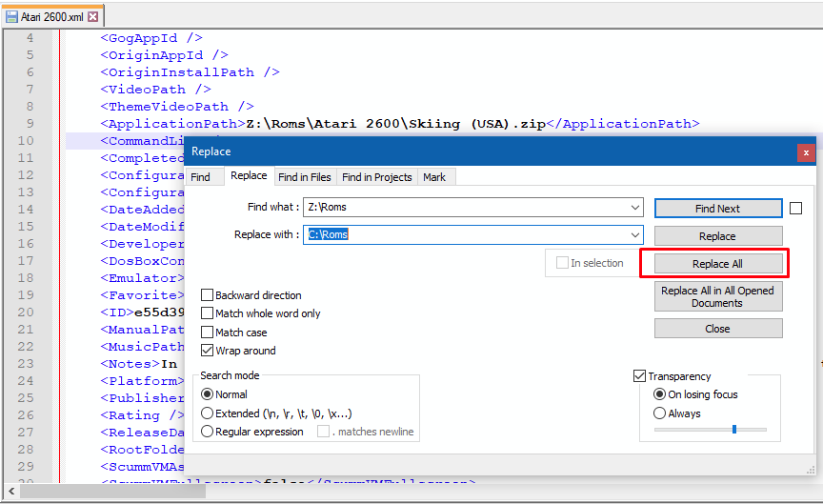Viewport: 823px width, 504px height.
Task: Toggle the Backward direction checkbox
Action: click(x=208, y=295)
